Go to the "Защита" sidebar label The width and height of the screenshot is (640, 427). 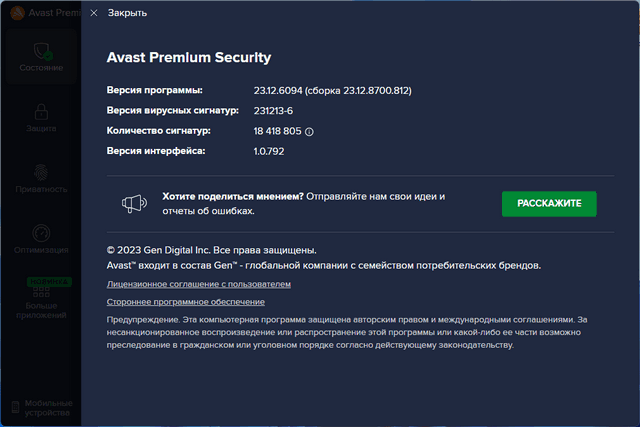pos(42,128)
